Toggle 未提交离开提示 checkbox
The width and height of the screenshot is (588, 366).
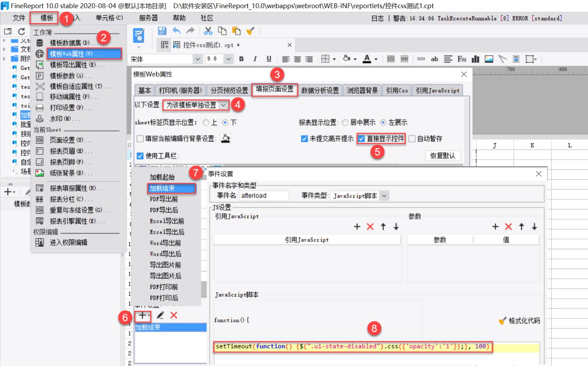point(304,139)
